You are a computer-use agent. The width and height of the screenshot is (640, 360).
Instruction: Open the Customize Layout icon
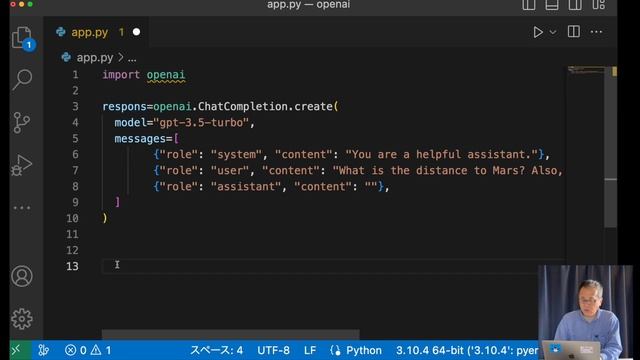[x=598, y=5]
